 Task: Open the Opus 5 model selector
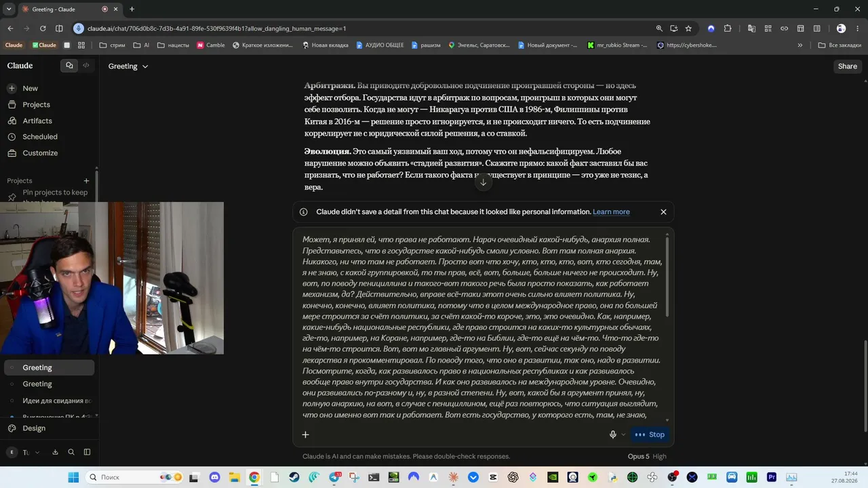(648, 457)
